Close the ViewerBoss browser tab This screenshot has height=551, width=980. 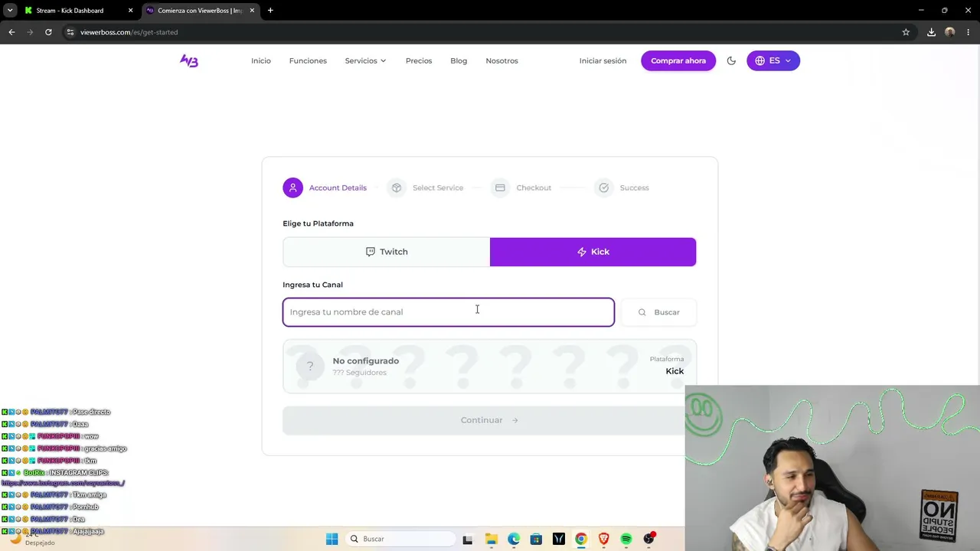click(x=252, y=11)
